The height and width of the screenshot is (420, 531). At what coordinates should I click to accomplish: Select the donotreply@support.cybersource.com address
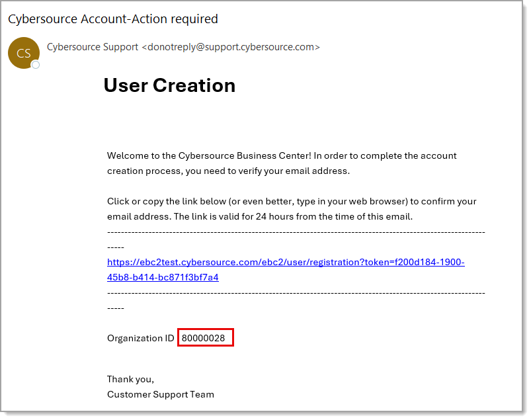tap(231, 47)
